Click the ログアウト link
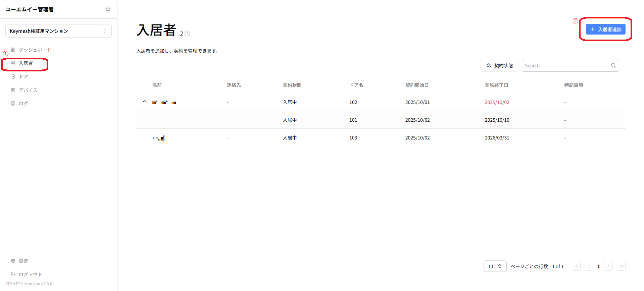 click(x=27, y=275)
